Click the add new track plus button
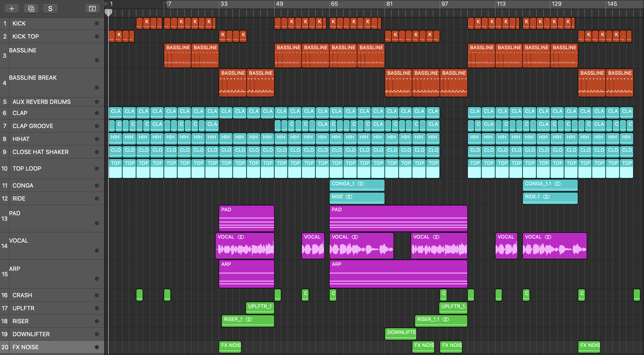This screenshot has width=644, height=355. click(x=12, y=9)
